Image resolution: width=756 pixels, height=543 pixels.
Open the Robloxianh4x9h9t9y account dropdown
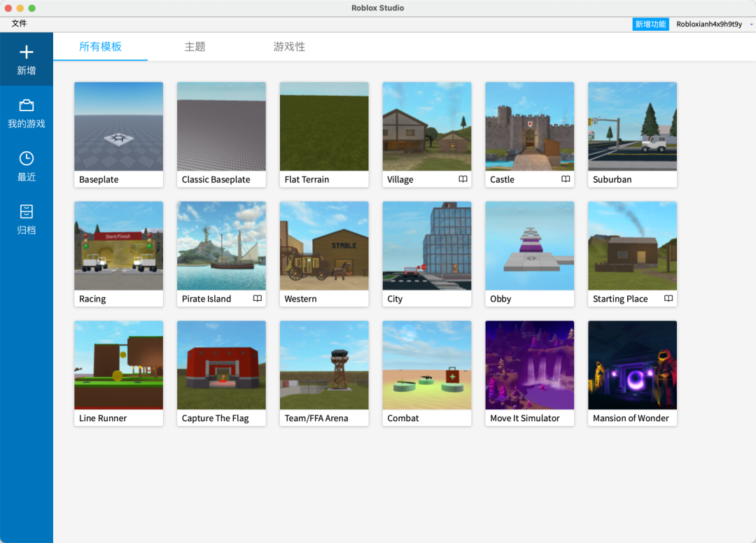pyautogui.click(x=708, y=24)
